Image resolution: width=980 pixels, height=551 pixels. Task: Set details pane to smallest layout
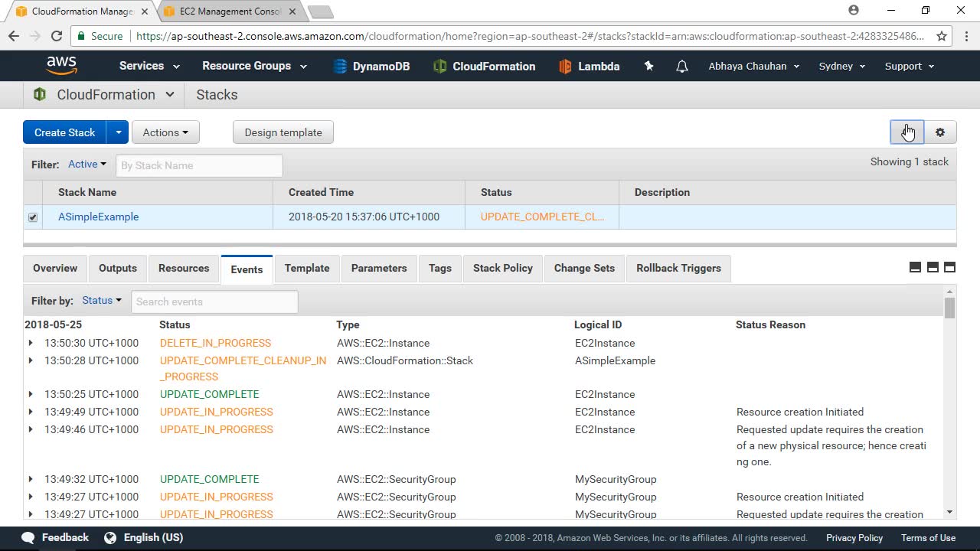pos(915,267)
